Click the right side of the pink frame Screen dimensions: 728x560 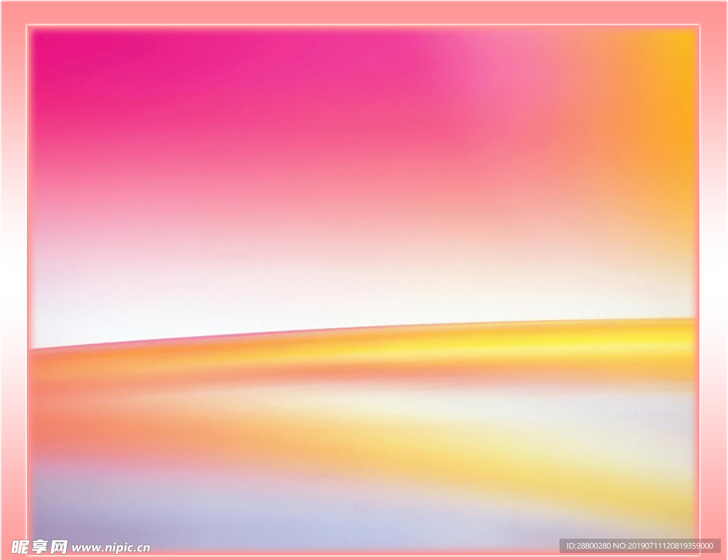(714, 284)
